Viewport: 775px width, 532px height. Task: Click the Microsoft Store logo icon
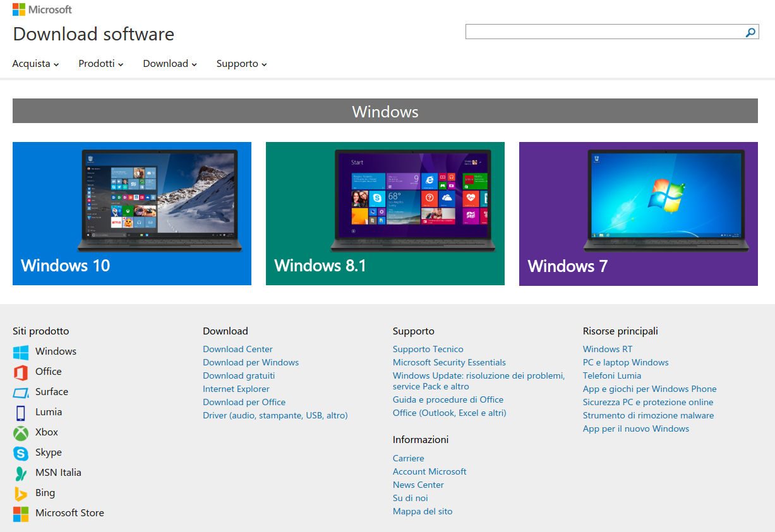point(21,514)
